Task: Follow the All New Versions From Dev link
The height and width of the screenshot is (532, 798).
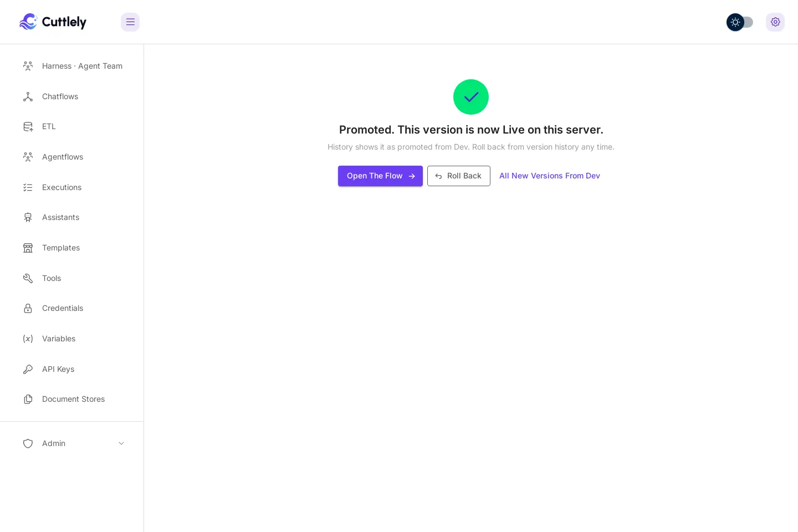Action: click(x=550, y=176)
